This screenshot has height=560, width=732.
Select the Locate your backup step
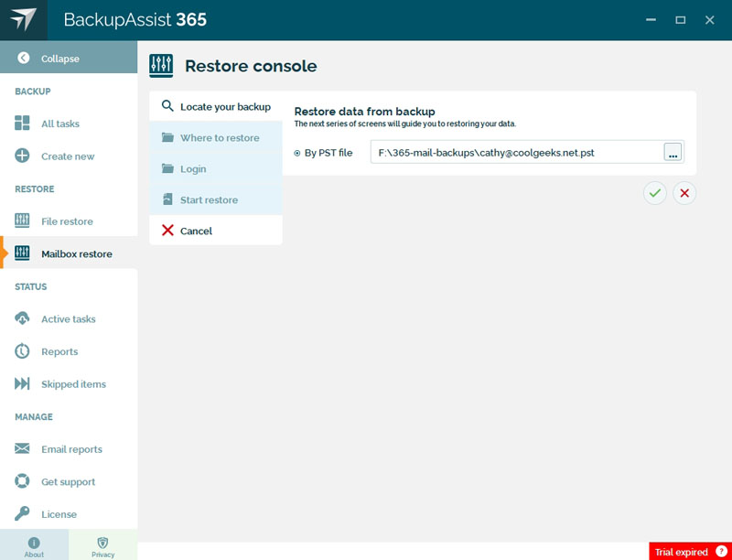click(x=216, y=106)
